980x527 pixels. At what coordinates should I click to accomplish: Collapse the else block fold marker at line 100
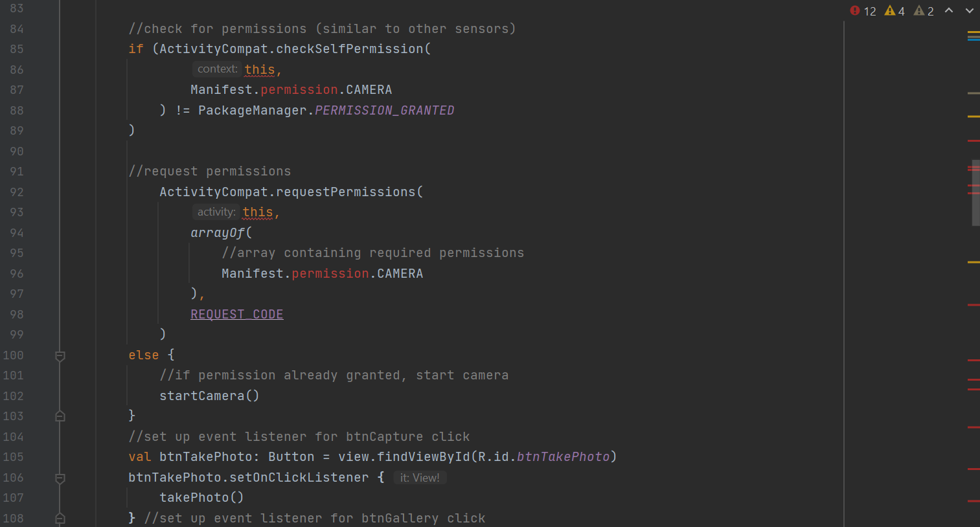point(60,355)
